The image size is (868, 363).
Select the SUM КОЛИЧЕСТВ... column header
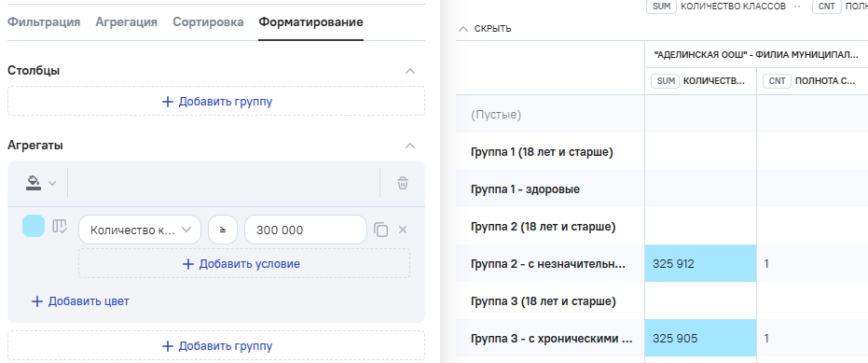pos(700,81)
